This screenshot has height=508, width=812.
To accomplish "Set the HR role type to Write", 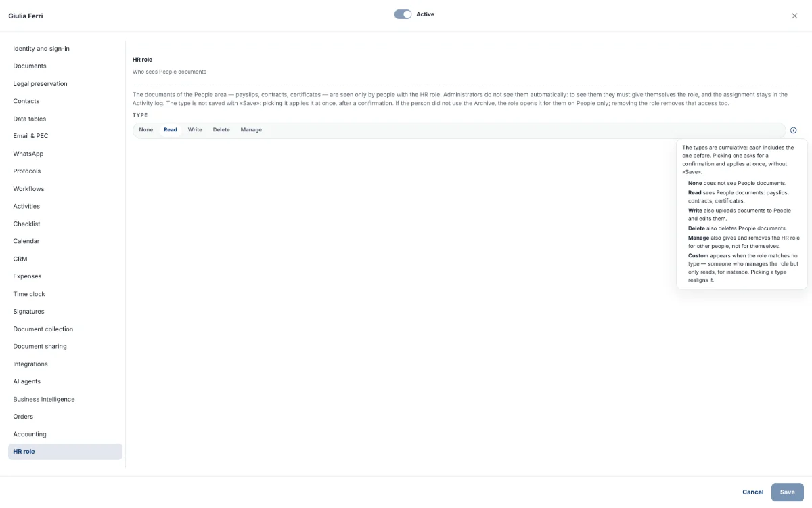I will pyautogui.click(x=195, y=130).
